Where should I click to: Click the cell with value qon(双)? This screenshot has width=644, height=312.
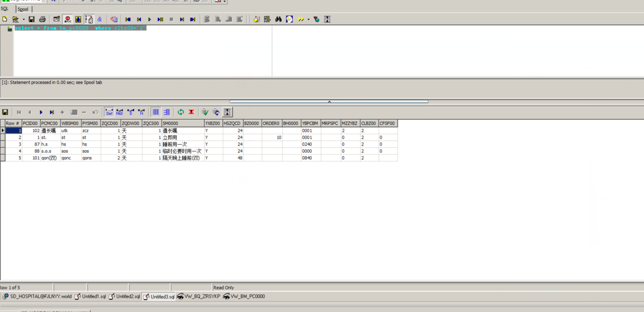tap(50, 158)
